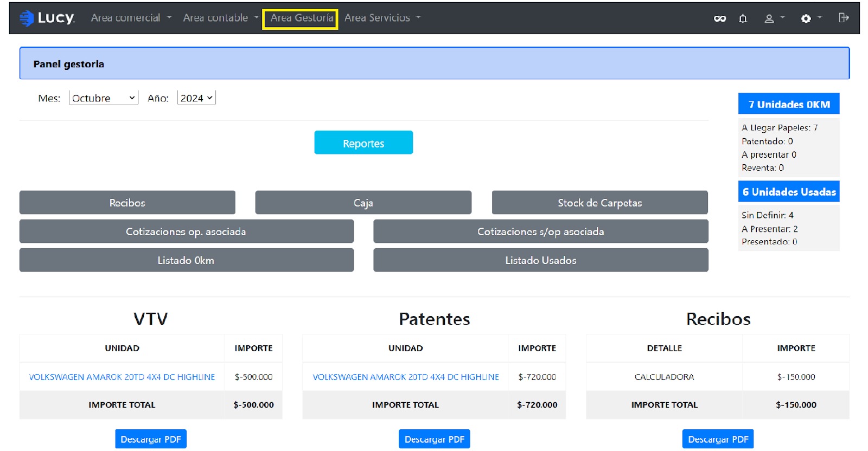This screenshot has width=868, height=451.
Task: Open the Año dropdown showing 2024
Action: (x=196, y=98)
